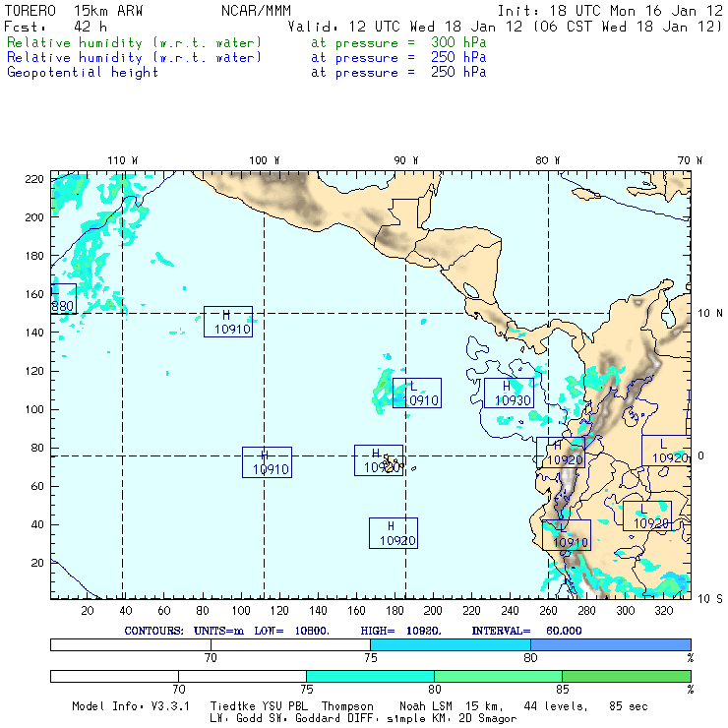This screenshot has width=728, height=728.
Task: Click the '80 W' longitude label
Action: point(548,160)
